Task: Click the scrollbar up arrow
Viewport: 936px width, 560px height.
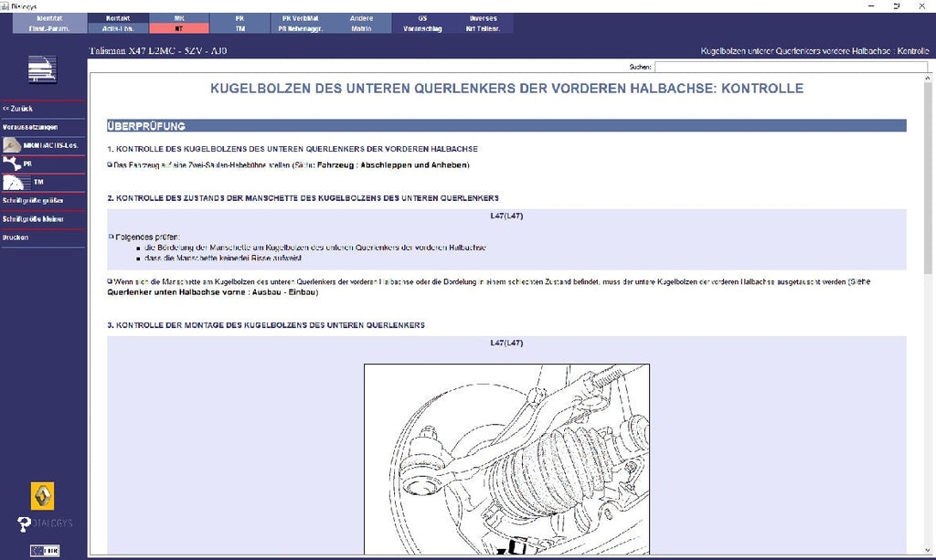Action: [928, 79]
